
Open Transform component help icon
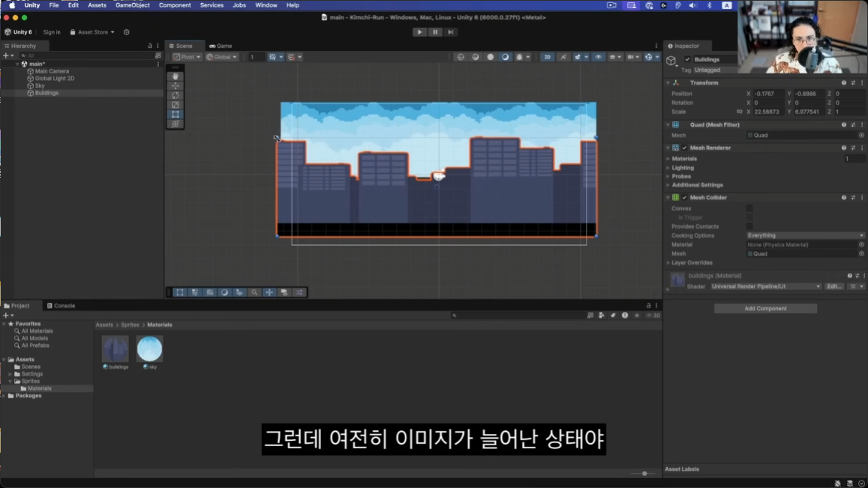point(844,83)
